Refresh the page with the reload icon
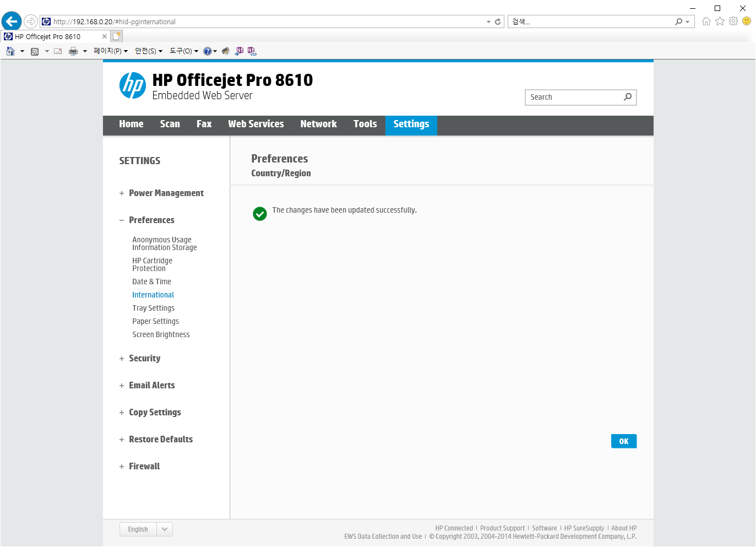756x547 pixels. [x=498, y=21]
